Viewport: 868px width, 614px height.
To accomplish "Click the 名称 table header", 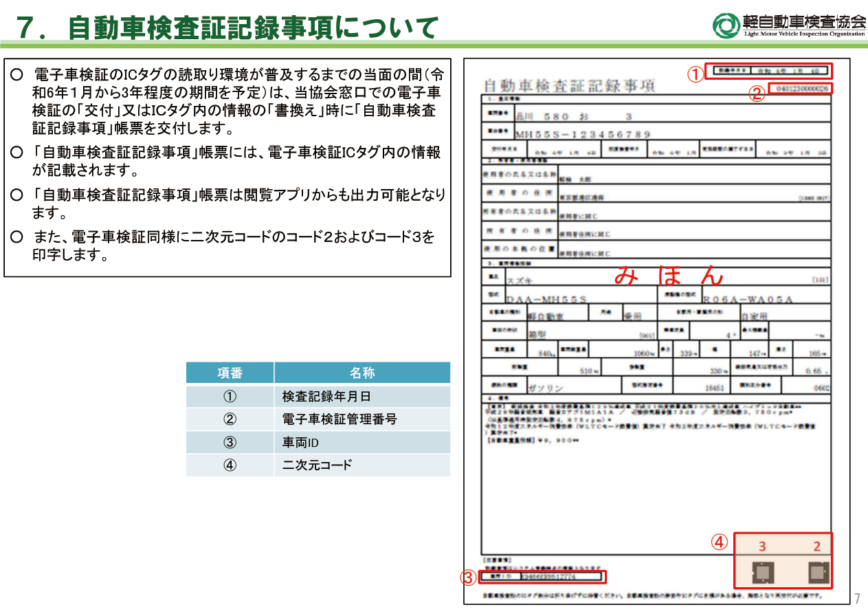I will point(362,373).
